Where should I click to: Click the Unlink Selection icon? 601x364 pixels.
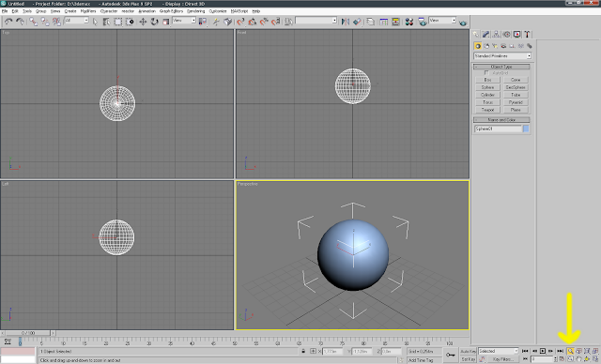click(45, 22)
